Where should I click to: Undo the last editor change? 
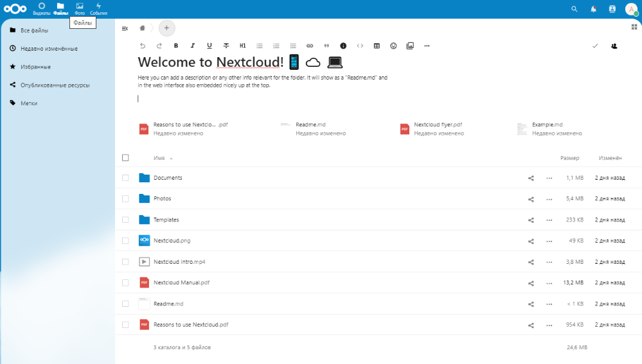click(x=143, y=46)
